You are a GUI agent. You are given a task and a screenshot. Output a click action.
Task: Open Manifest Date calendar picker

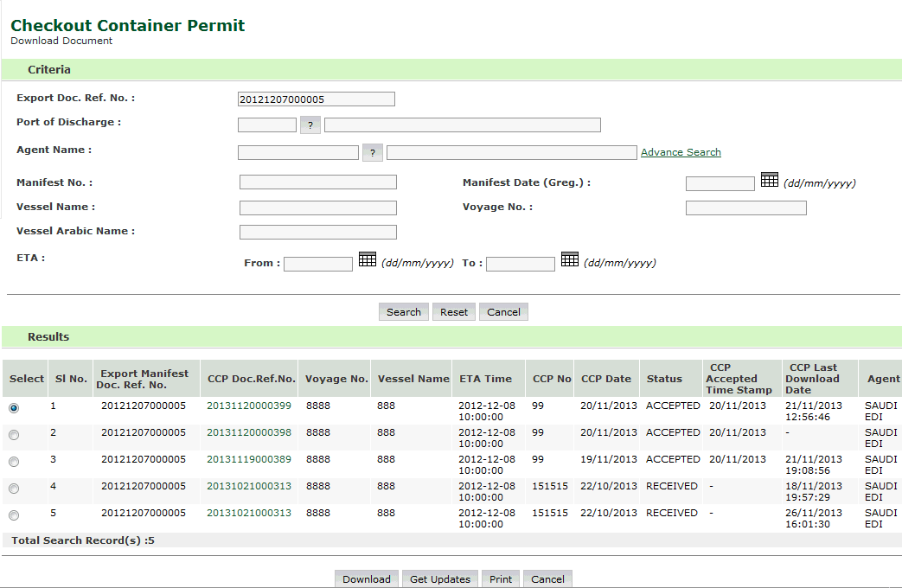pyautogui.click(x=770, y=181)
